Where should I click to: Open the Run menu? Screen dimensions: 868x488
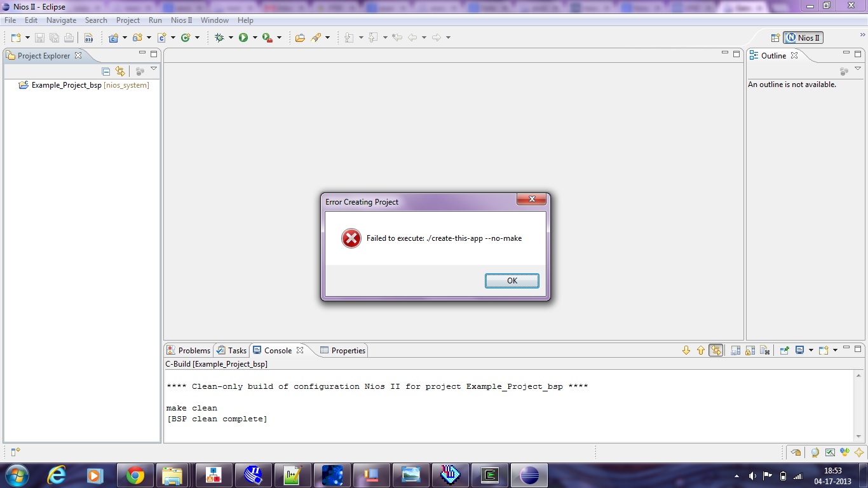(x=155, y=20)
